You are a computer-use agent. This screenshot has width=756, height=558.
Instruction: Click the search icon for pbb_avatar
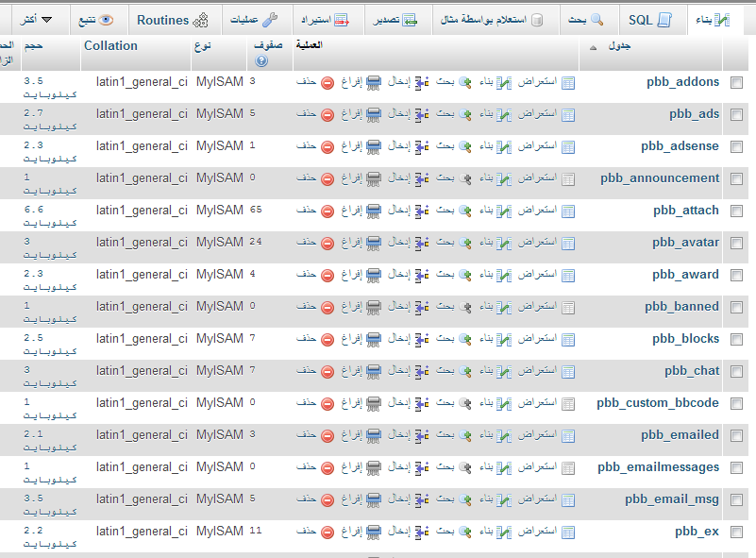click(465, 244)
